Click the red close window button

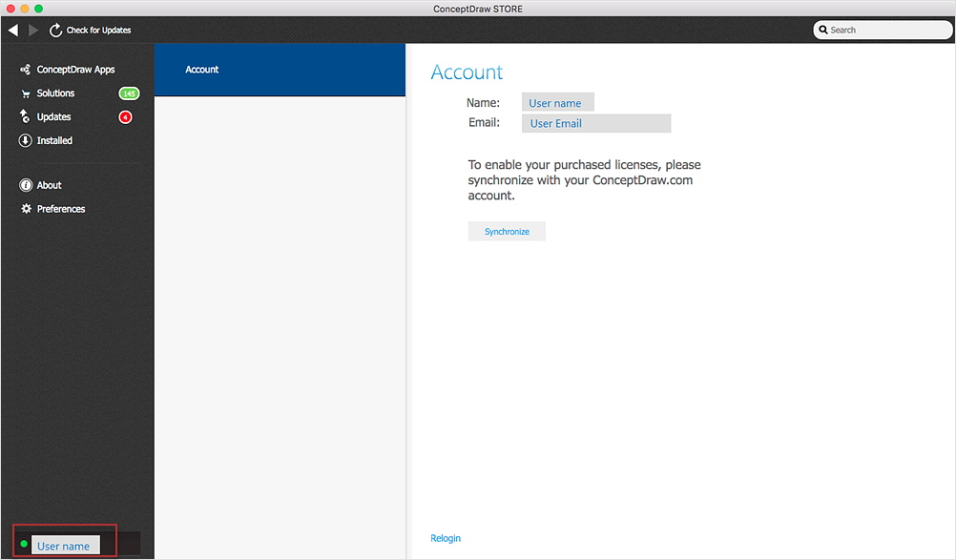pyautogui.click(x=10, y=9)
